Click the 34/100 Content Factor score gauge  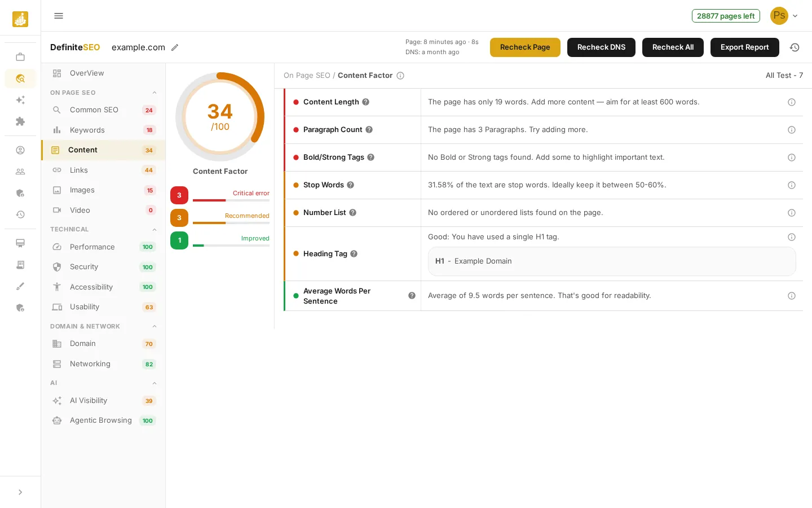(x=220, y=117)
